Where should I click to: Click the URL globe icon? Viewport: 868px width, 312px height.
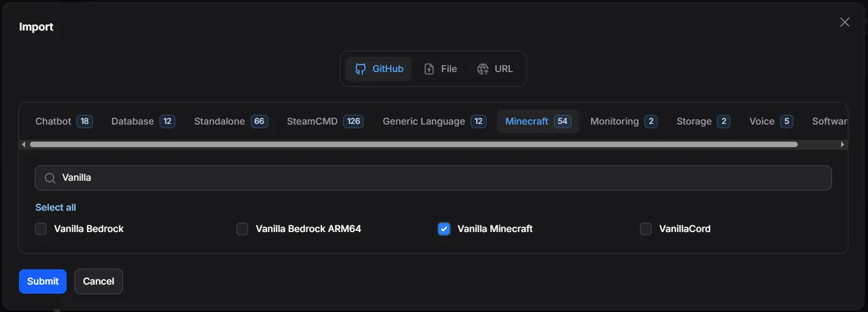[x=483, y=69]
